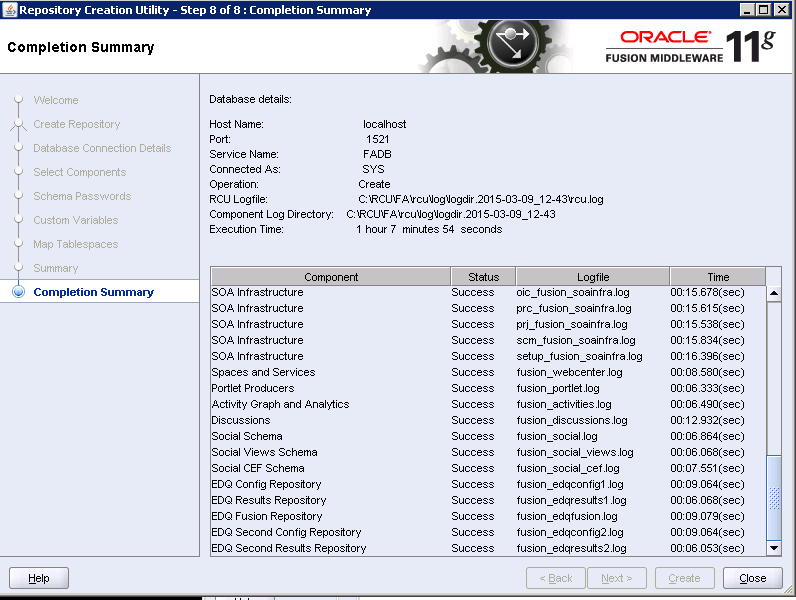Sort by the Component column header
Viewport: 796px width, 600px height.
click(x=331, y=277)
